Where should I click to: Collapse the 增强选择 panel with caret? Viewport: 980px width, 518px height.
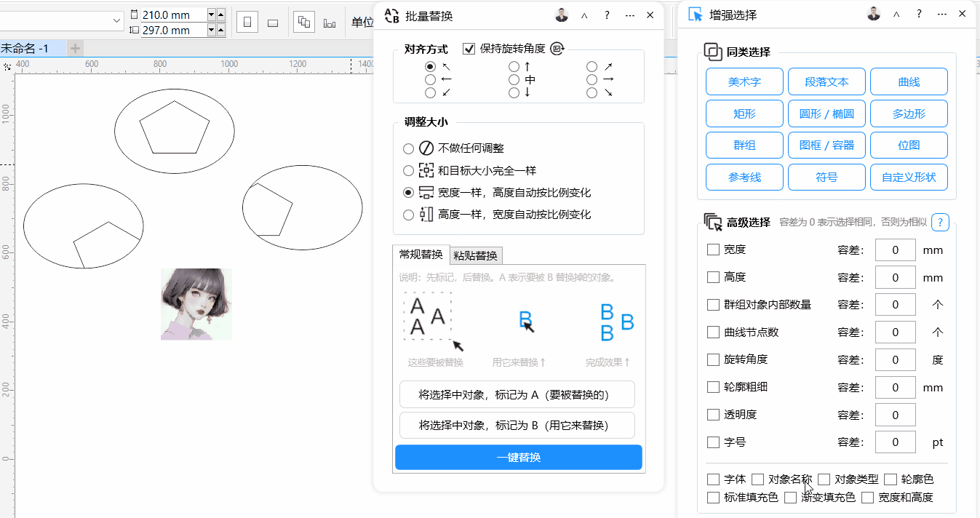pyautogui.click(x=896, y=14)
